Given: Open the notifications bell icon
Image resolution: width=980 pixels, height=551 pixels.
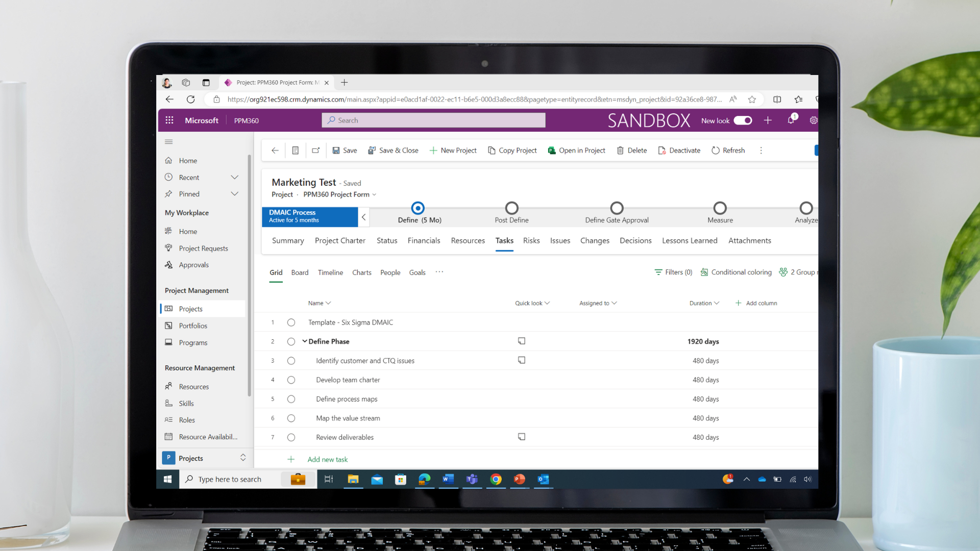Looking at the screenshot, I should [x=791, y=120].
